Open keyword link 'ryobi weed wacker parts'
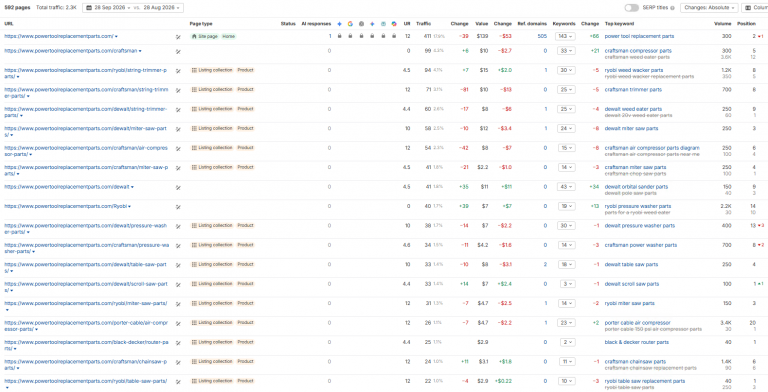Viewport: 768px width, 392px height. (634, 70)
